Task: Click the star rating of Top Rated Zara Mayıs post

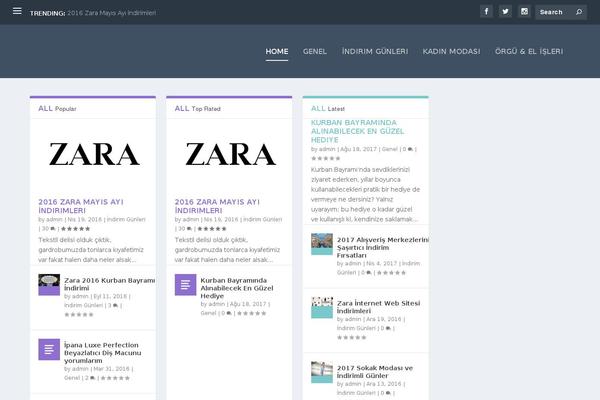Action: point(212,229)
